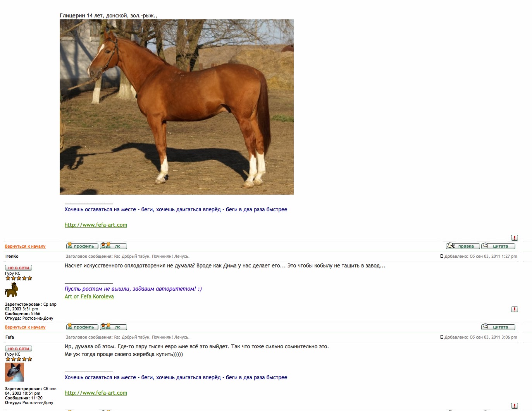Click the правка edit button
The height and width of the screenshot is (411, 532).
click(x=463, y=246)
